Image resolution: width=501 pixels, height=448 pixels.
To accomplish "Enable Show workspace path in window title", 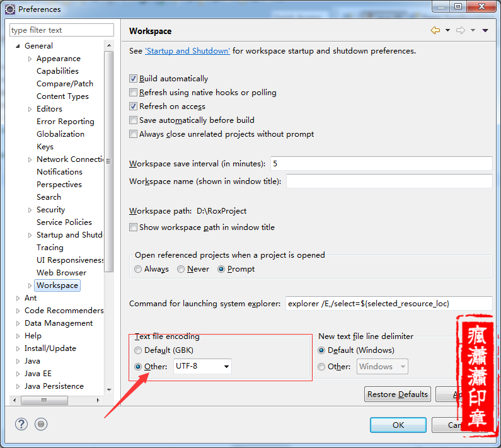I will point(133,227).
